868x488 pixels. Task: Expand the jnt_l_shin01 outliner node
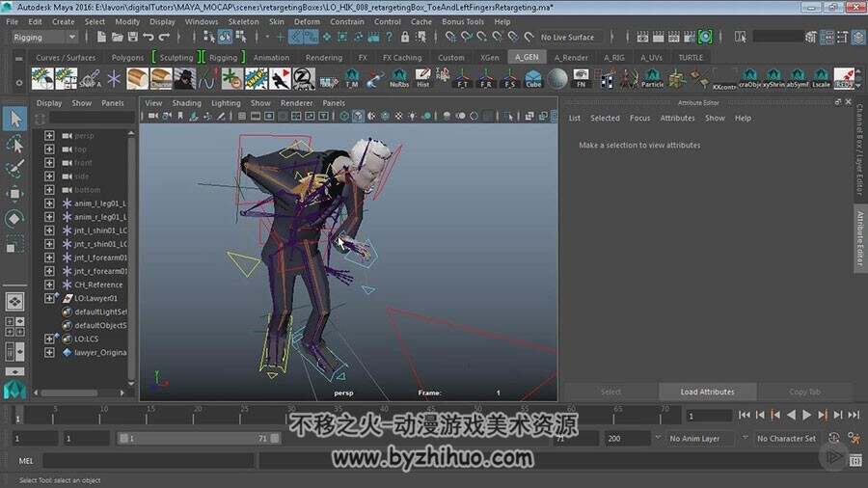tap(49, 230)
